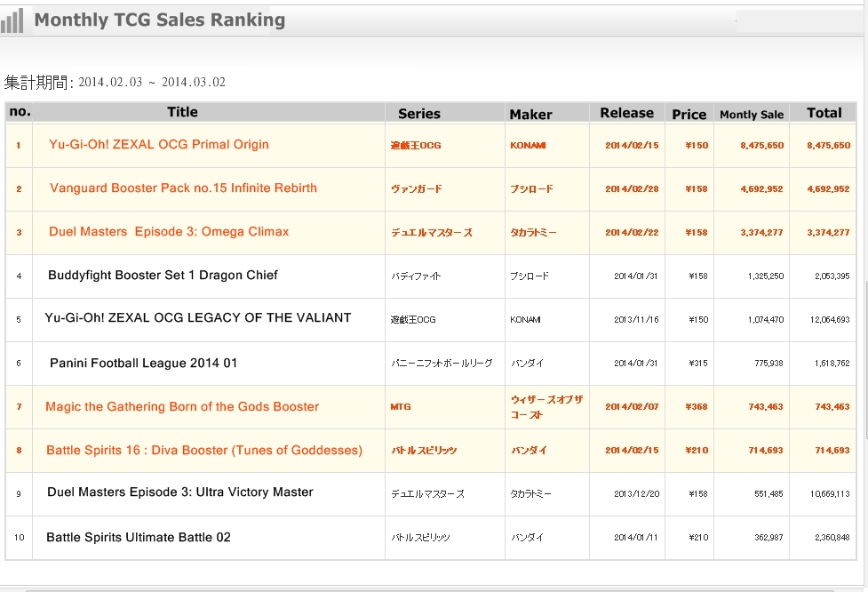This screenshot has height=592, width=868.
Task: Select Battle Spirits Ultimate Battle 02
Action: click(139, 538)
